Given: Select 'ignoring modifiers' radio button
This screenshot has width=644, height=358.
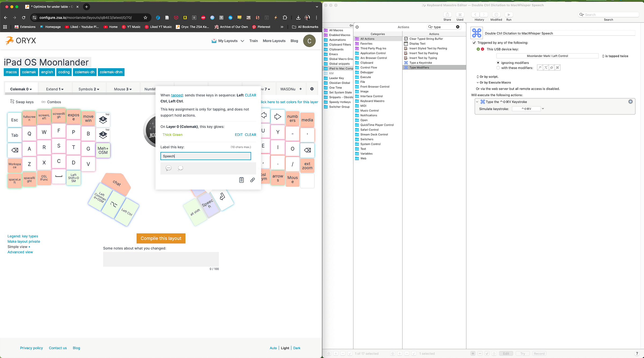Looking at the screenshot, I should coord(498,63).
